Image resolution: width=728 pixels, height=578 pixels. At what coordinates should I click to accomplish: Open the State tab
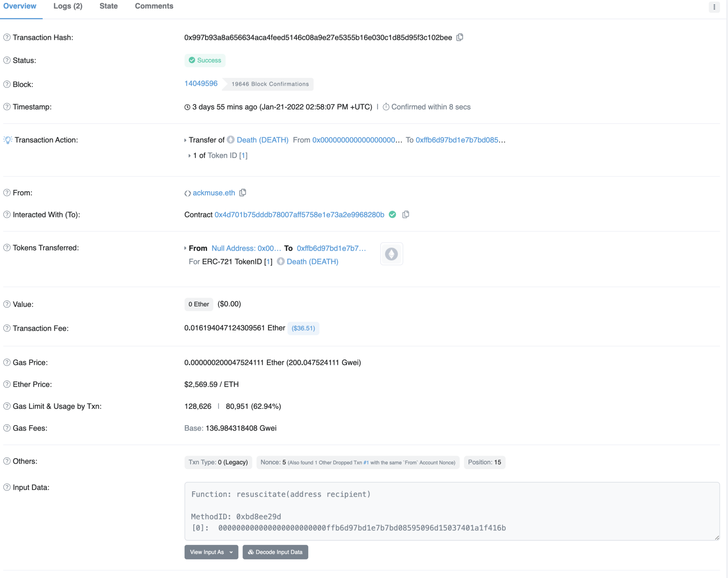tap(108, 6)
